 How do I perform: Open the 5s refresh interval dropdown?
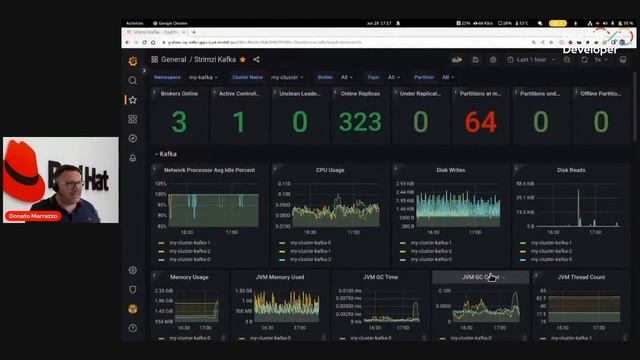[x=601, y=60]
